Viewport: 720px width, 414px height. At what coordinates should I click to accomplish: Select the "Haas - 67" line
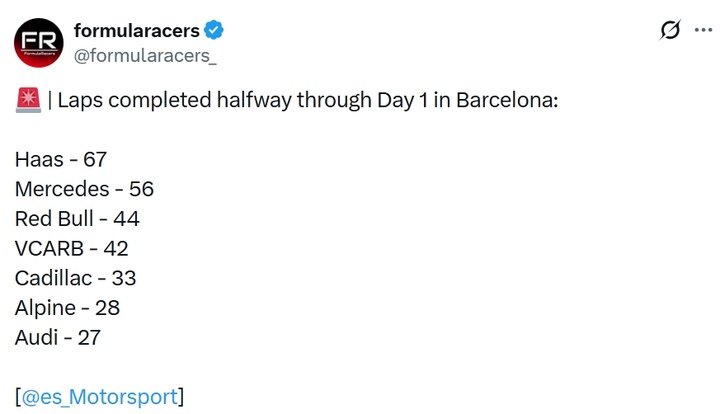click(61, 160)
